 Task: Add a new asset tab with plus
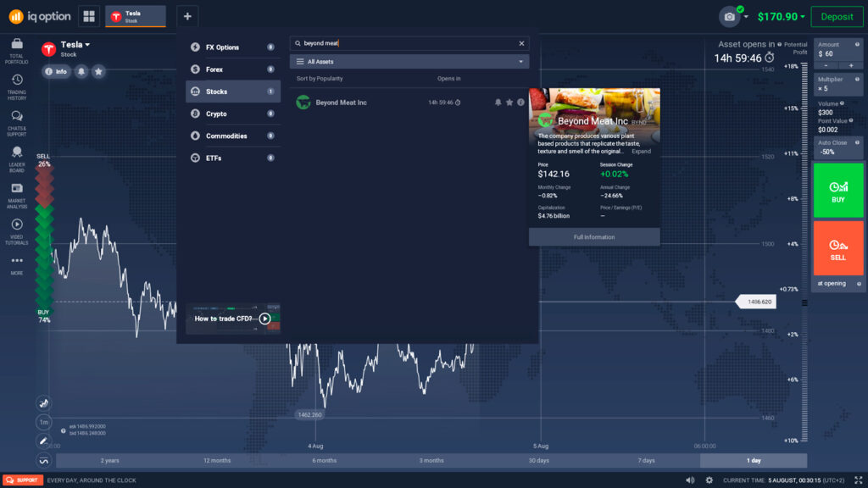[187, 17]
